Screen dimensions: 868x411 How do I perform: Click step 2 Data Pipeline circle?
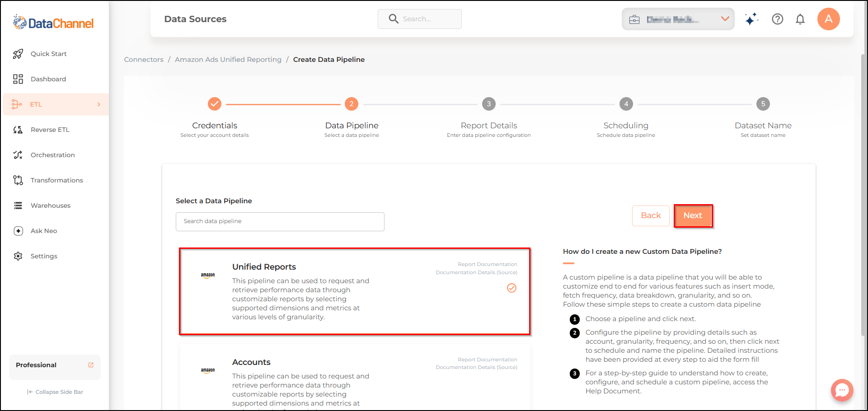tap(352, 104)
